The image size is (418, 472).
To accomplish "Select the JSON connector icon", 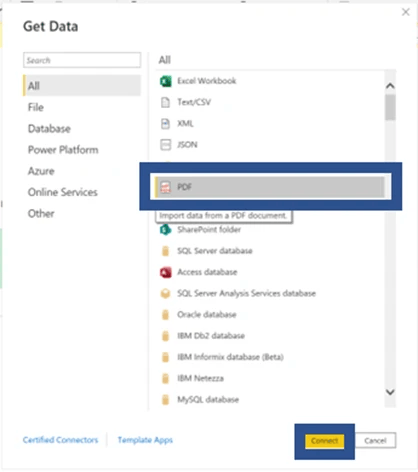I will 165,145.
